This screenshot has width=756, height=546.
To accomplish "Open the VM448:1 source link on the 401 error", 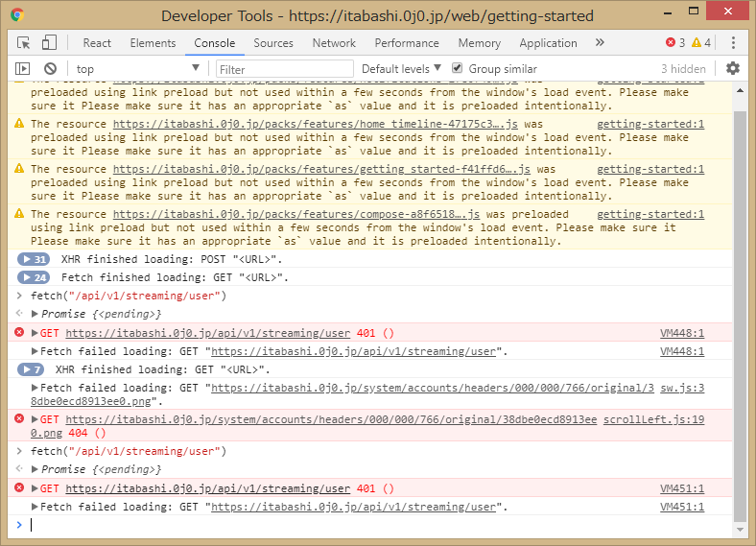I will pyautogui.click(x=681, y=333).
